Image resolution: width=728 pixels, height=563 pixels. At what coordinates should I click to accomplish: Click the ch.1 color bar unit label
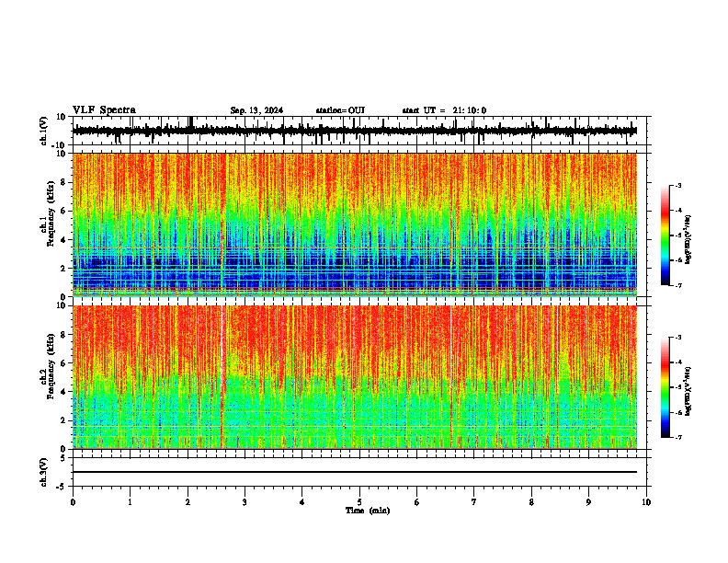click(x=688, y=239)
